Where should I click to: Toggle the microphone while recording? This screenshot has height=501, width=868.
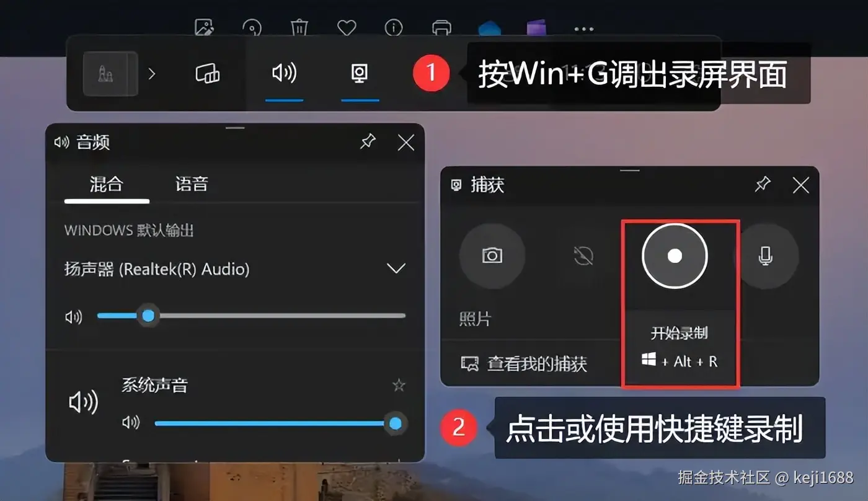(766, 255)
